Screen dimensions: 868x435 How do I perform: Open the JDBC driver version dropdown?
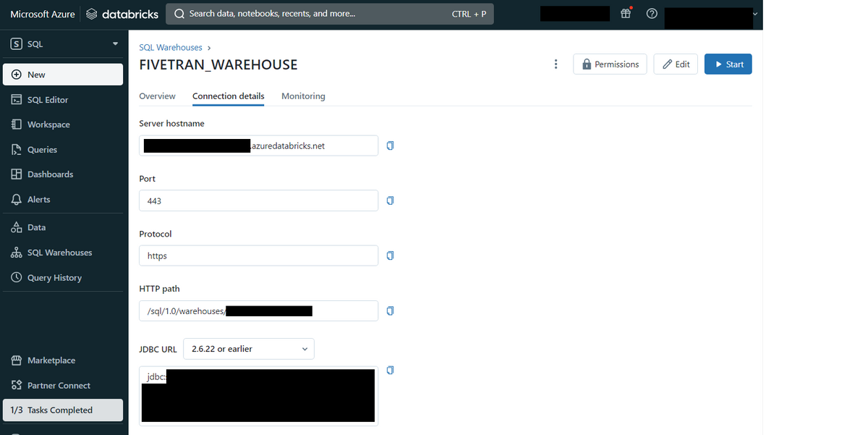249,349
